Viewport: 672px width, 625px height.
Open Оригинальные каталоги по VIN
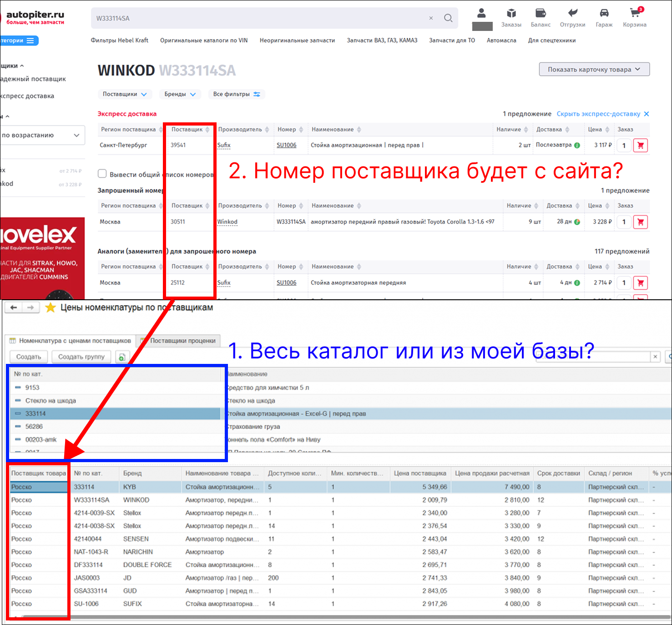point(204,40)
